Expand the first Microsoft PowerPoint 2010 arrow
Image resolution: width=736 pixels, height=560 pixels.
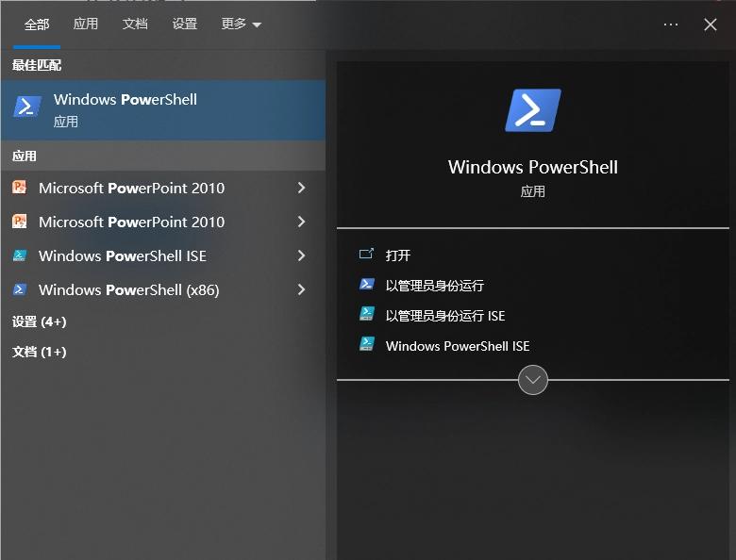point(301,188)
